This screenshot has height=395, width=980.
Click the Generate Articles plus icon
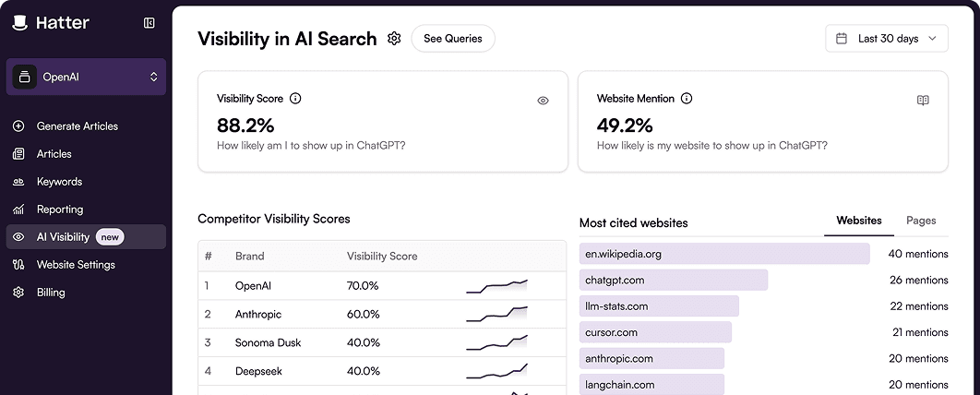(x=18, y=126)
